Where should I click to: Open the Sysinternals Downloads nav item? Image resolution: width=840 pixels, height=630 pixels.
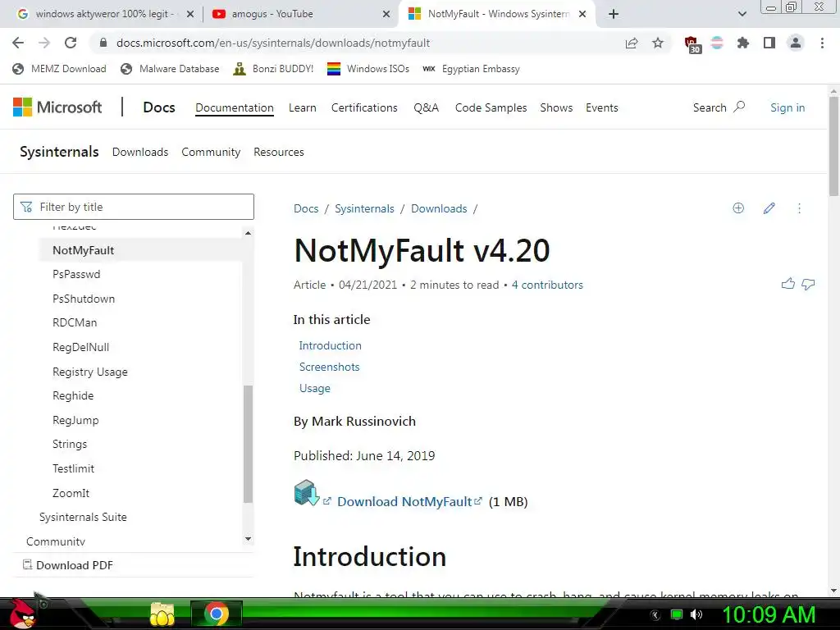coord(140,152)
